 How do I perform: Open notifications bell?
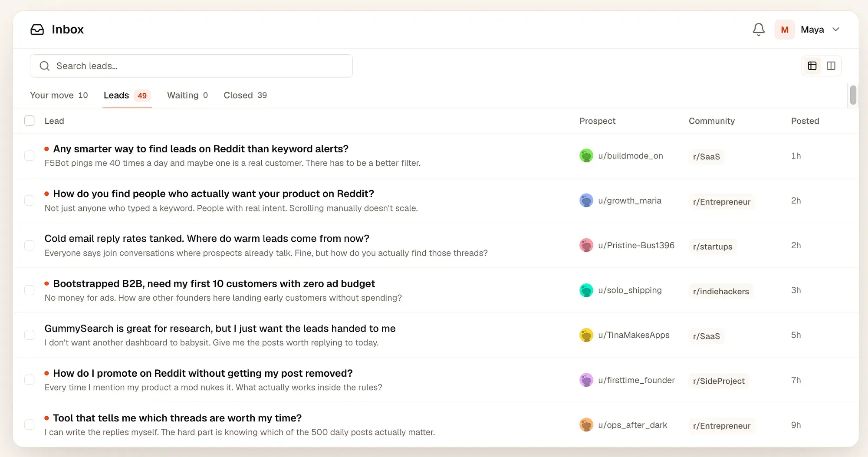pos(759,30)
